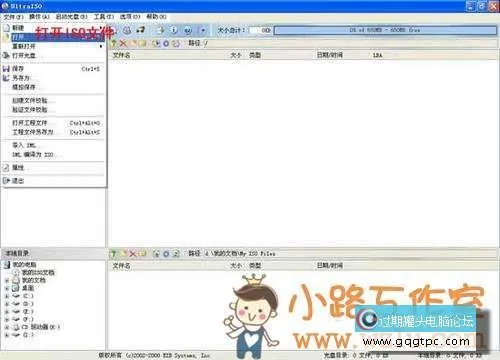The width and height of the screenshot is (500, 360).
Task: Select the (G:) drive in local tree
Action: tap(28, 335)
